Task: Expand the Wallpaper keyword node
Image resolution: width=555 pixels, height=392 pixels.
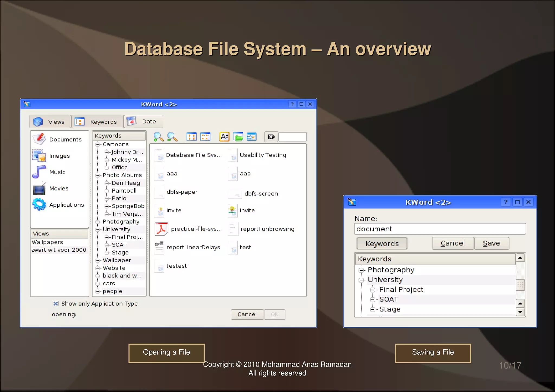Action: coord(98,260)
